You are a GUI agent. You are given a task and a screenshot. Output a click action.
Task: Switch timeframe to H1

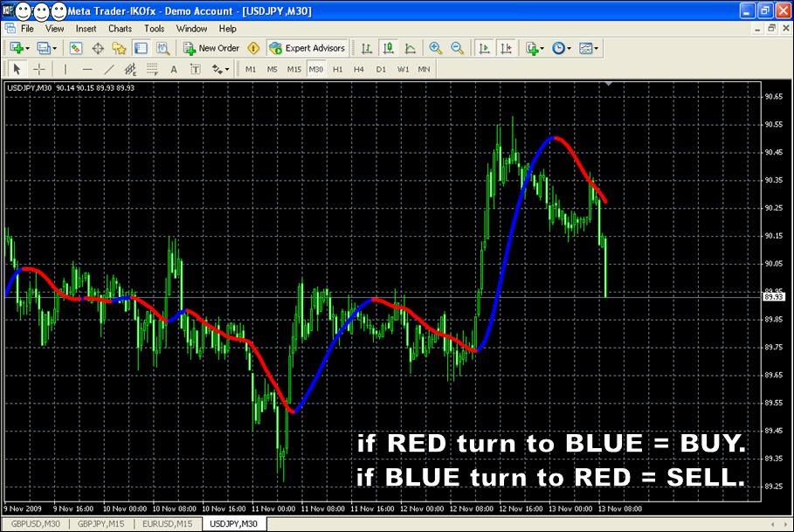pos(338,69)
